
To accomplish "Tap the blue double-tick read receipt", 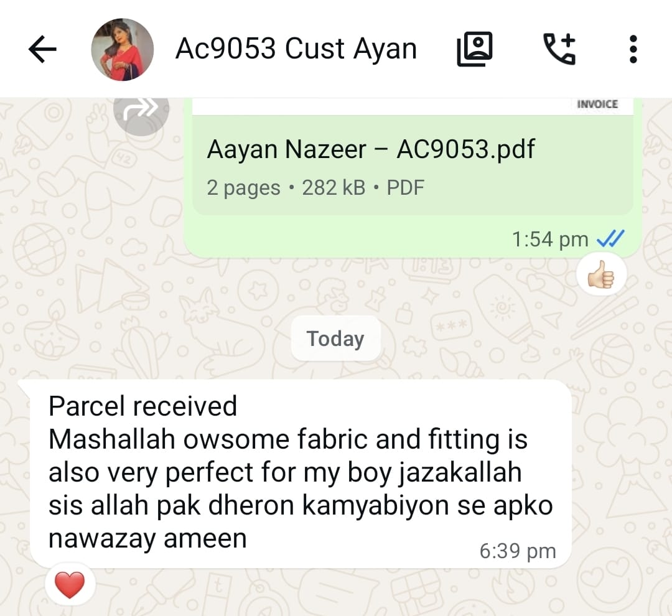I will pyautogui.click(x=611, y=239).
